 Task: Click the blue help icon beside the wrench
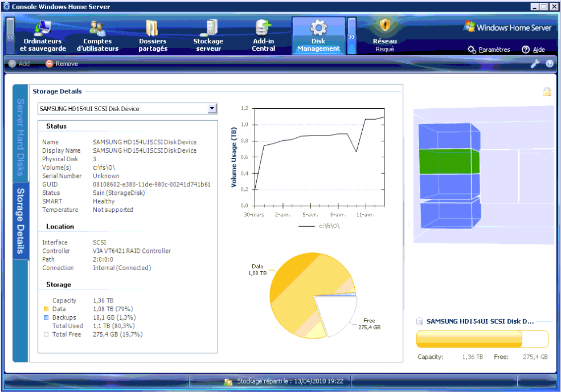point(550,64)
